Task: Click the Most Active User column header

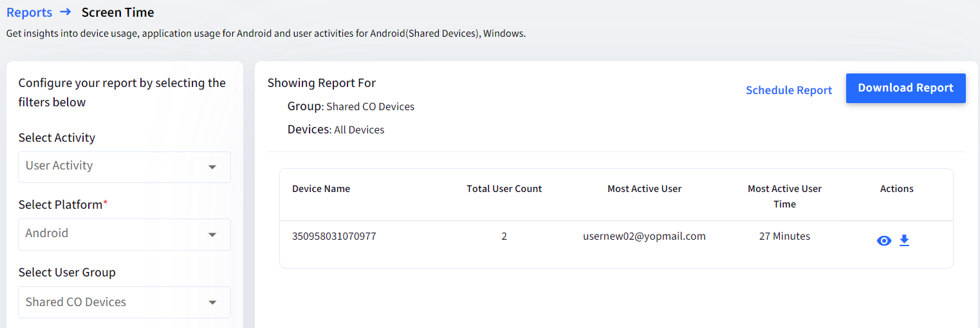Action: pos(644,189)
